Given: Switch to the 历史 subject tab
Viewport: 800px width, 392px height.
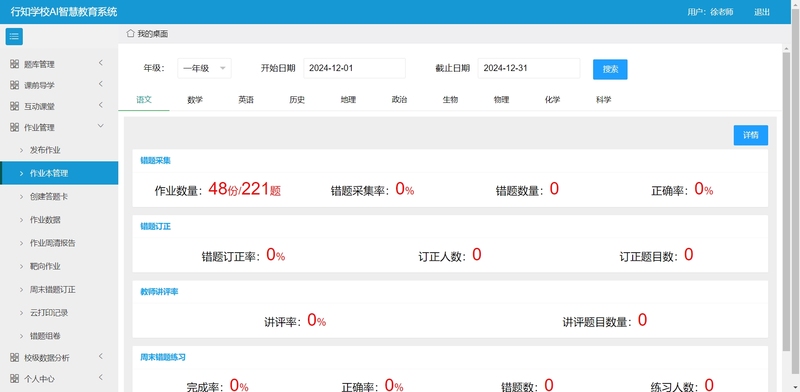Looking at the screenshot, I should 297,100.
